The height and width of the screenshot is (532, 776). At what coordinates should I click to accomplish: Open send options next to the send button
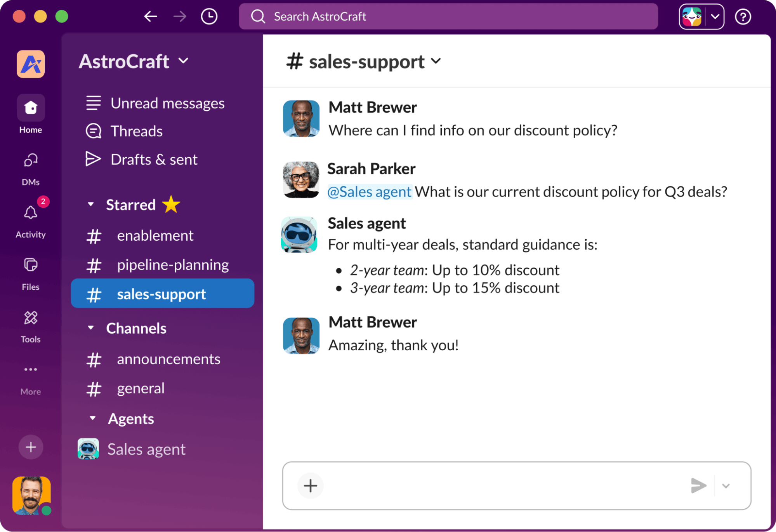[x=726, y=485]
